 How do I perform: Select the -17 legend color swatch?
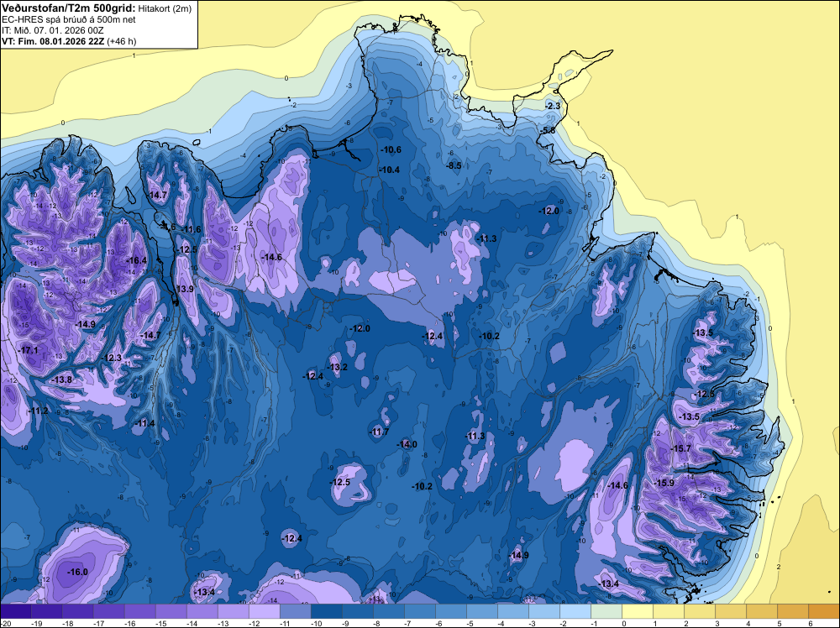point(108,611)
